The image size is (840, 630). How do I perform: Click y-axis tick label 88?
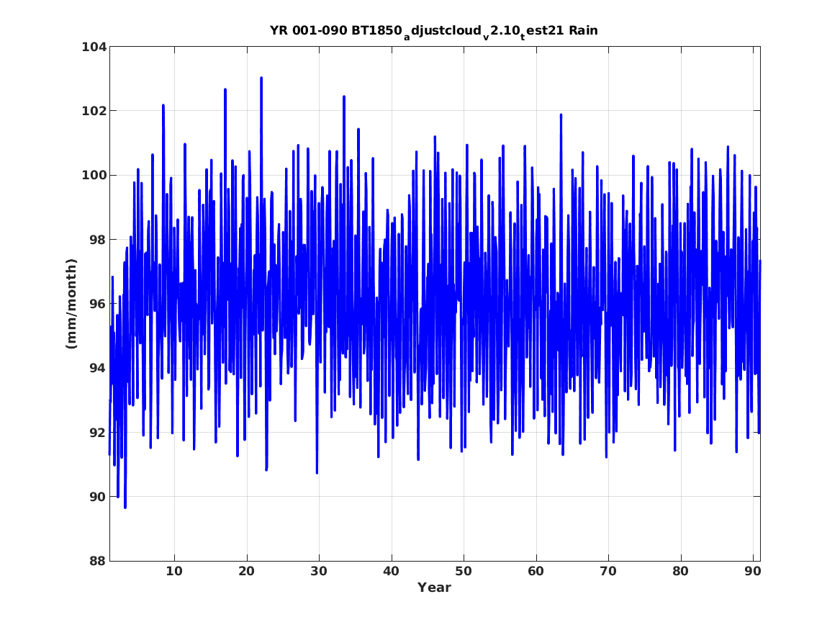coord(98,561)
